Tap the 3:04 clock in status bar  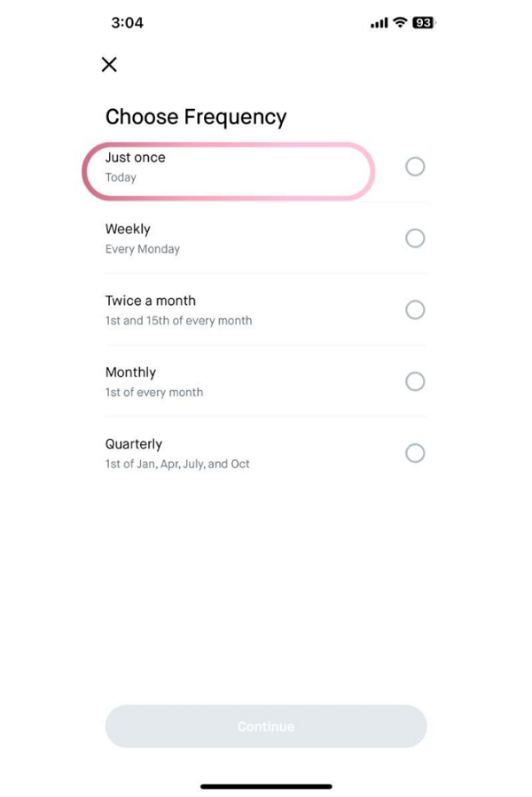pos(129,23)
